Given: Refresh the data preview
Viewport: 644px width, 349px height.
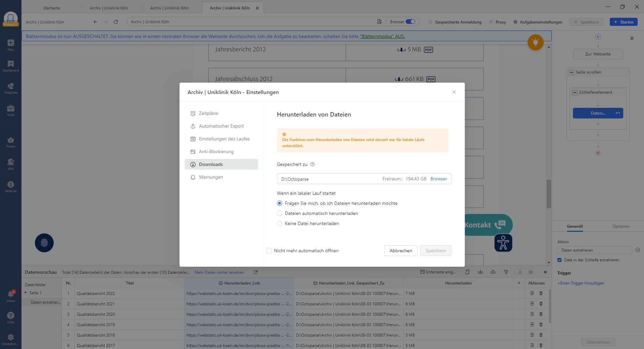Looking at the screenshot, I should [x=256, y=272].
